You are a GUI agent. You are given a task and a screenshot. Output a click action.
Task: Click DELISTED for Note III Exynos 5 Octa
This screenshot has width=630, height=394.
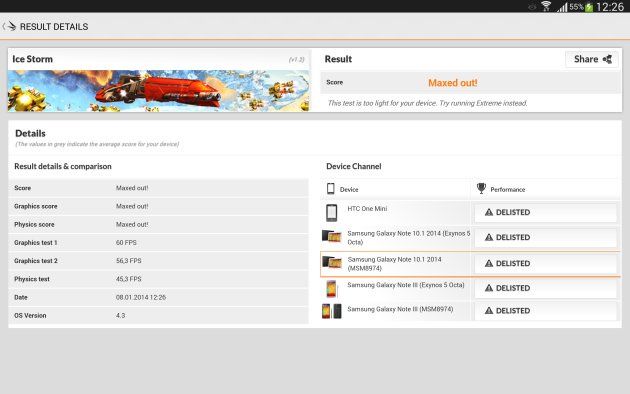point(546,288)
